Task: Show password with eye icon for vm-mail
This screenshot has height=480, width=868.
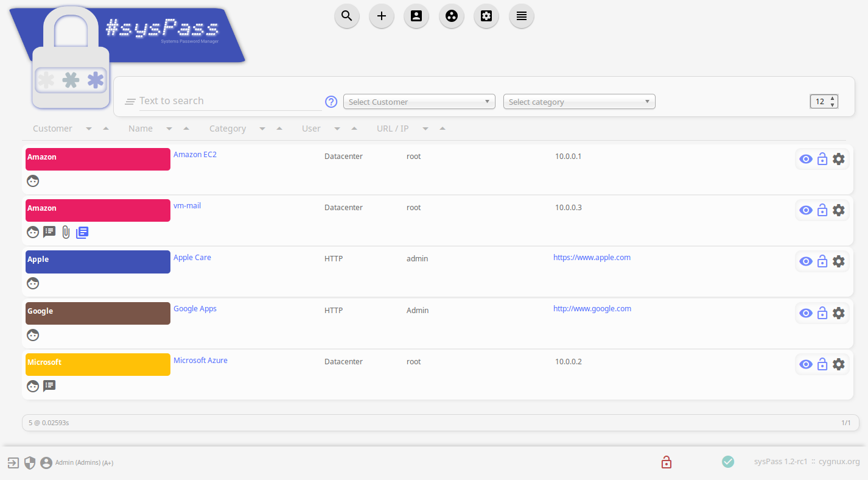Action: [806, 210]
